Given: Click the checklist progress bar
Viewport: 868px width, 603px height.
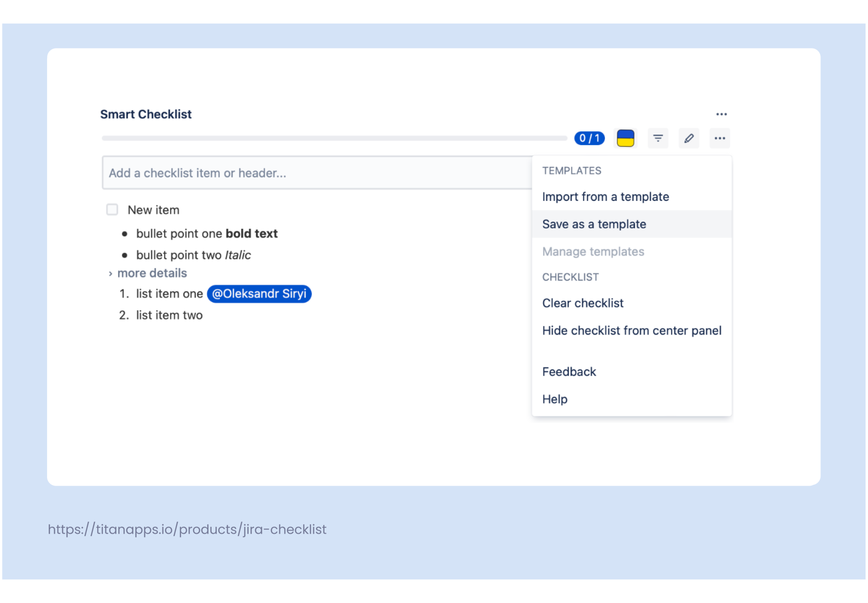Looking at the screenshot, I should (x=334, y=138).
